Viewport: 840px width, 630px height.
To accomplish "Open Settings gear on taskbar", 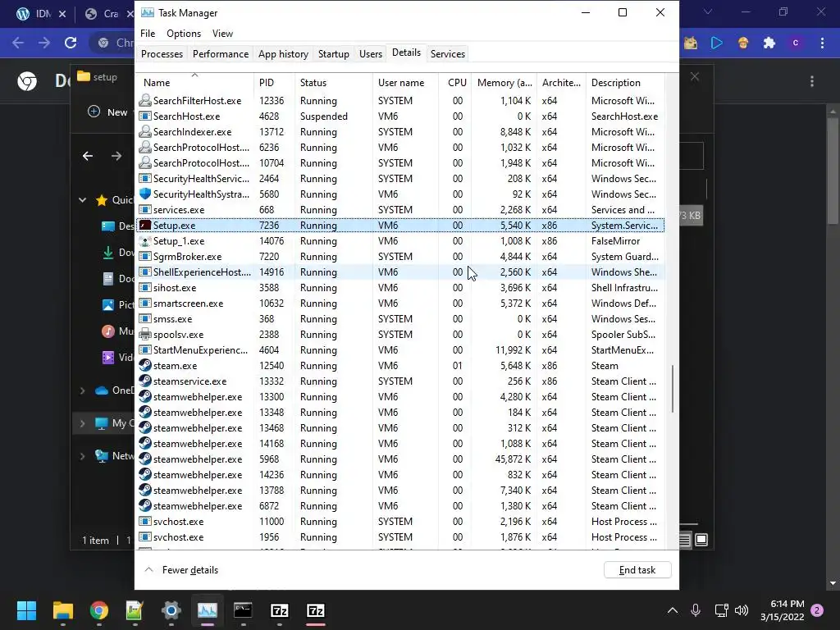I will pos(171,610).
